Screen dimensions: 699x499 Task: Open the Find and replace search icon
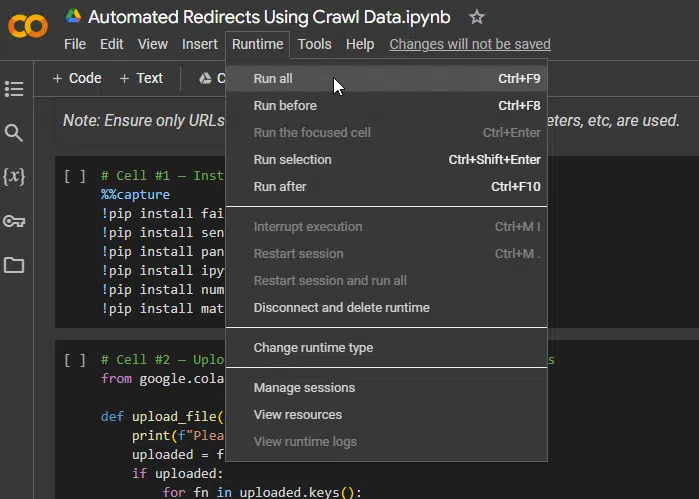click(14, 133)
